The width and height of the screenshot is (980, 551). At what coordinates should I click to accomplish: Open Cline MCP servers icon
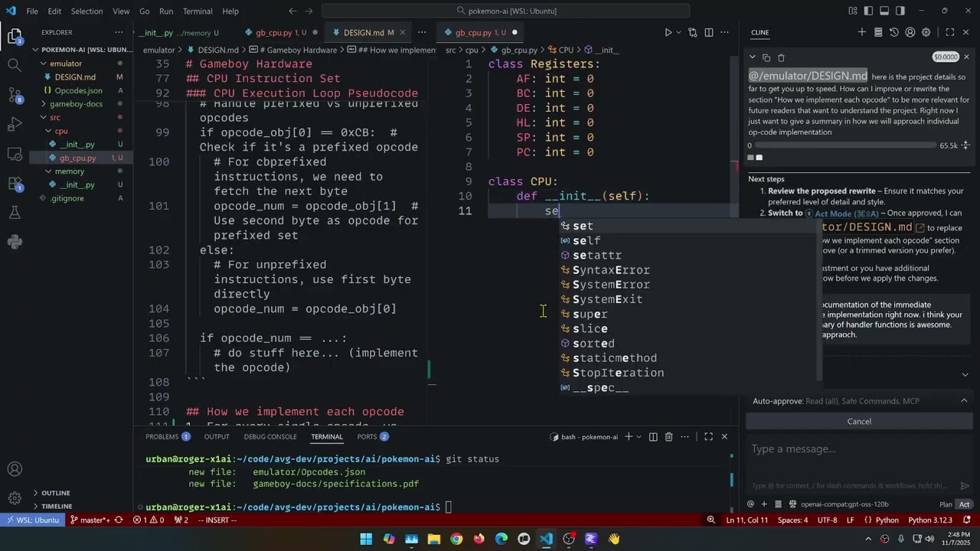[878, 32]
